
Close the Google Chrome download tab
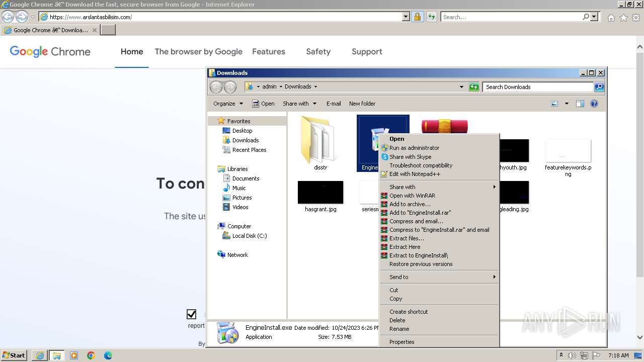(x=94, y=30)
